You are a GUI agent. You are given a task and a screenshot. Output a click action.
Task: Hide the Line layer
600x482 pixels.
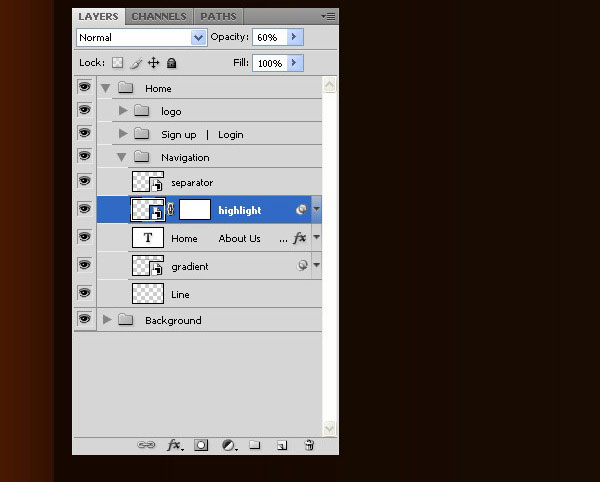click(x=84, y=293)
